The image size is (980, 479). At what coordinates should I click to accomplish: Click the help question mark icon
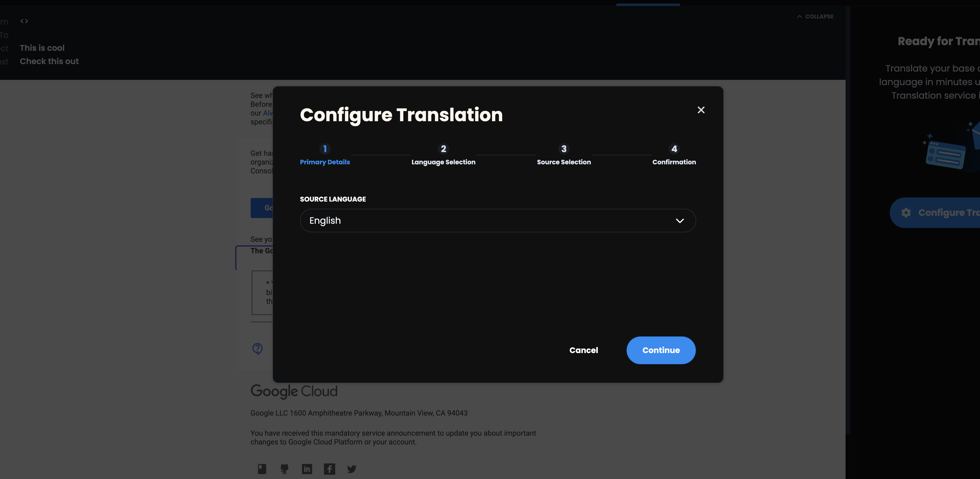pyautogui.click(x=258, y=348)
